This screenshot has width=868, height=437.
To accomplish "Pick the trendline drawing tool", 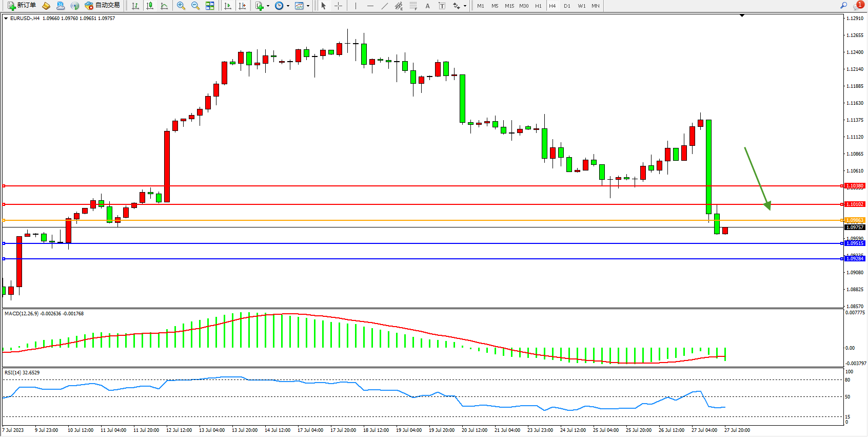I will pos(385,6).
